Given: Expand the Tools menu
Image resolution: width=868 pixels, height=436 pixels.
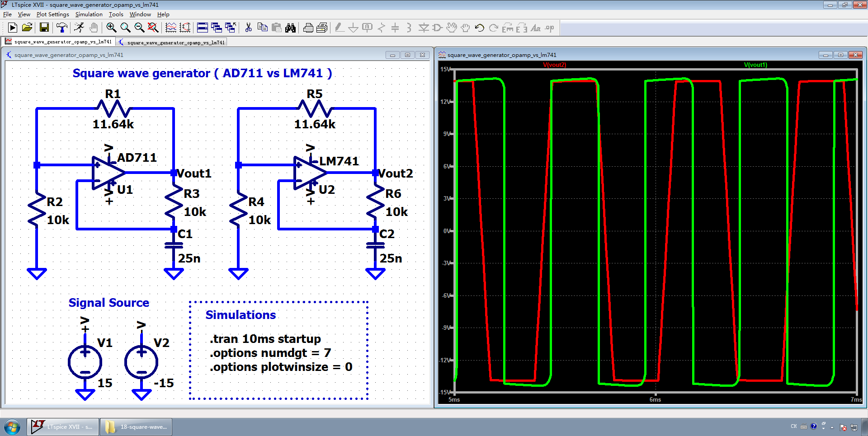Looking at the screenshot, I should pos(116,14).
